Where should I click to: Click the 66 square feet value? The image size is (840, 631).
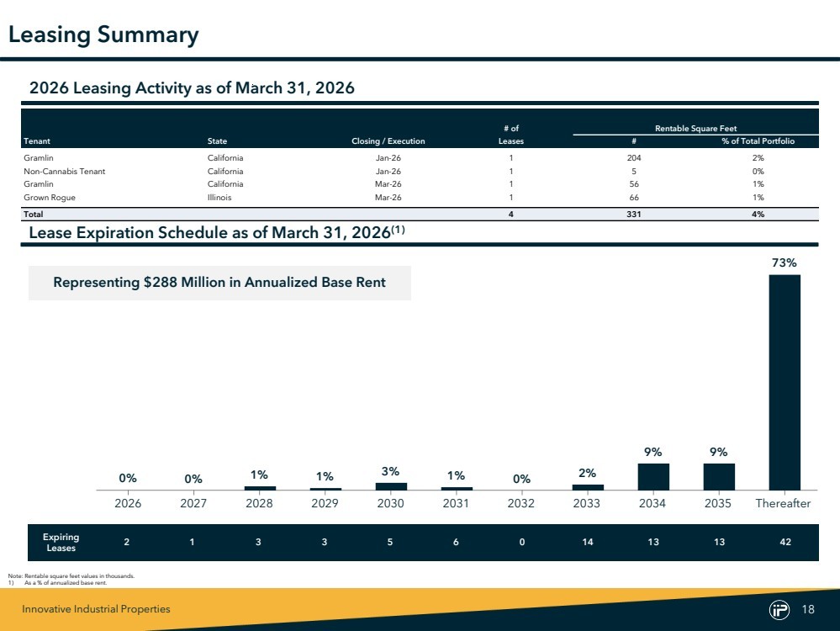pos(634,197)
